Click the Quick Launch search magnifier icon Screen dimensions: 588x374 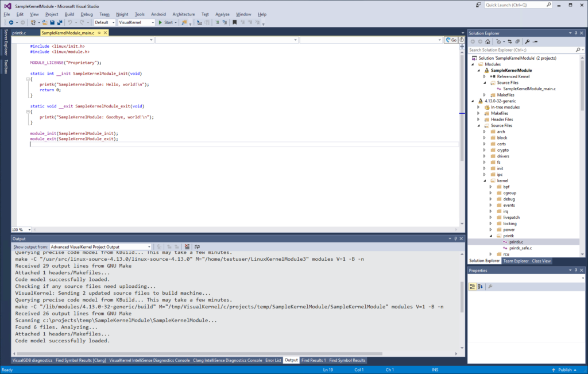click(548, 5)
